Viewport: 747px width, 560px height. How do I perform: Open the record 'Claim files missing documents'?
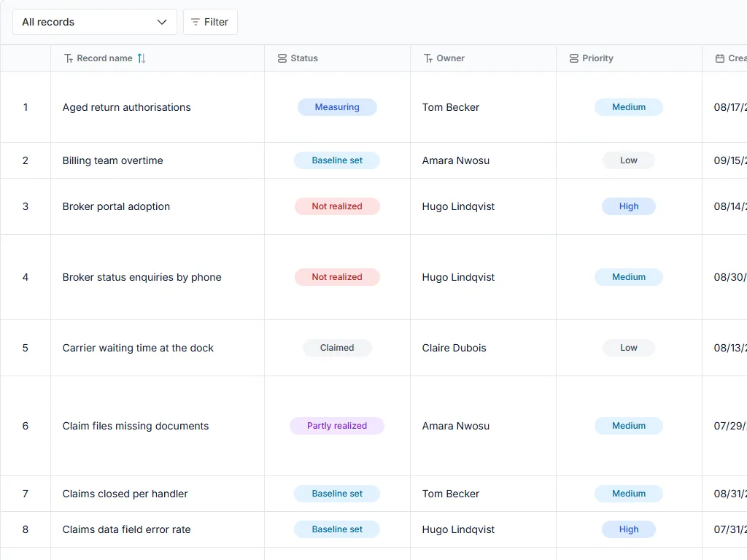point(136,426)
